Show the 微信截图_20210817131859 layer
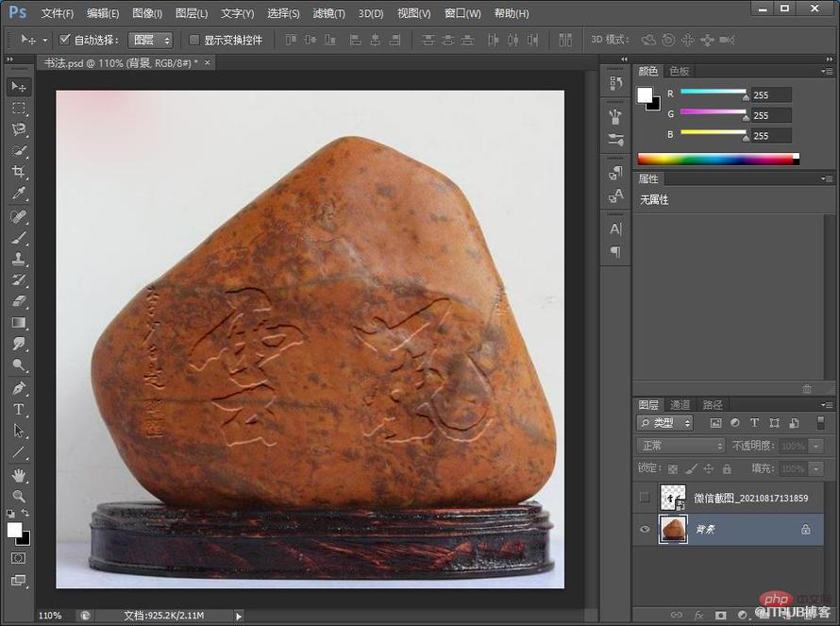This screenshot has width=840, height=626. click(x=645, y=498)
